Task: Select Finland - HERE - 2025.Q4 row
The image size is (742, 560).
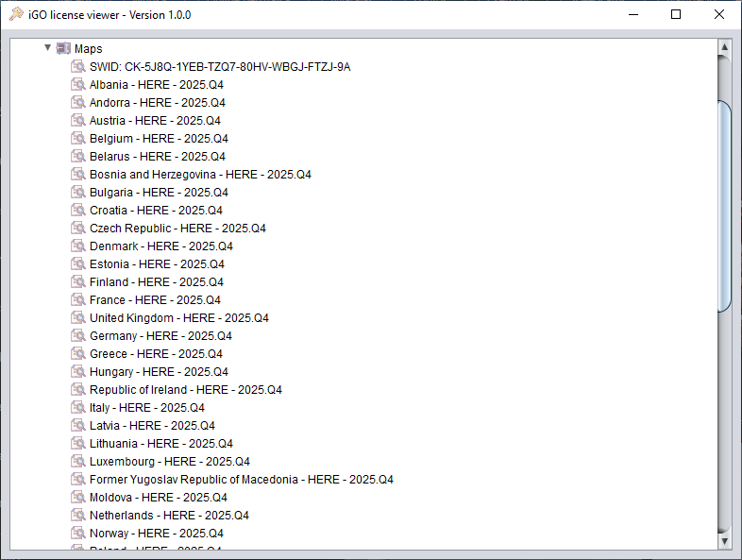Action: pyautogui.click(x=156, y=282)
